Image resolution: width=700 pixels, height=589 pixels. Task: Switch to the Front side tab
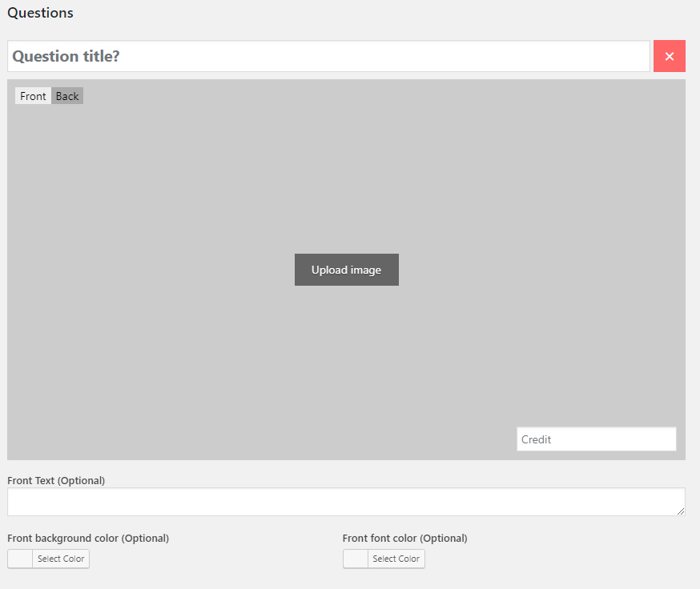pyautogui.click(x=33, y=96)
